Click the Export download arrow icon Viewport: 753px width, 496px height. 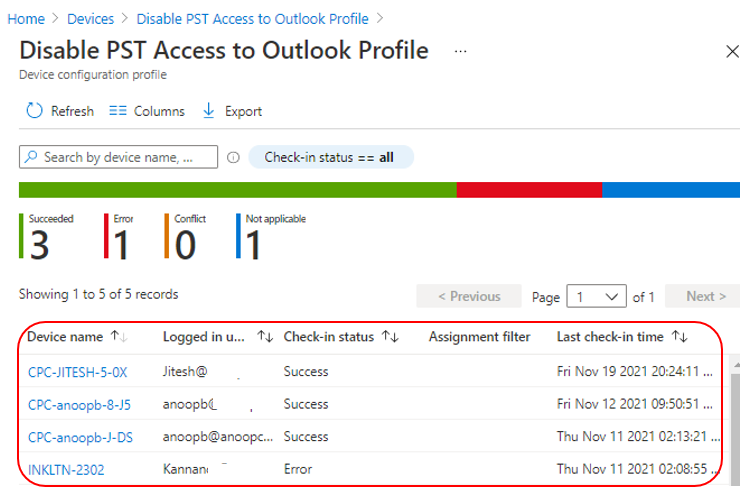tap(208, 111)
